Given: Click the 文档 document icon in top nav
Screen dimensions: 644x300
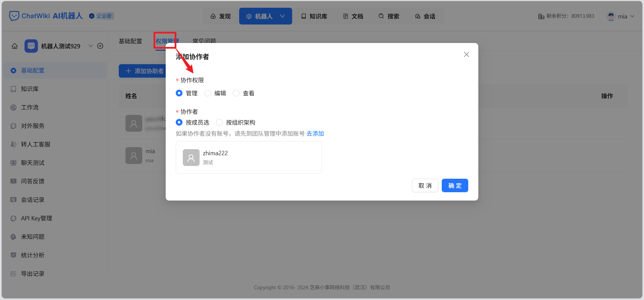Looking at the screenshot, I should [x=345, y=16].
